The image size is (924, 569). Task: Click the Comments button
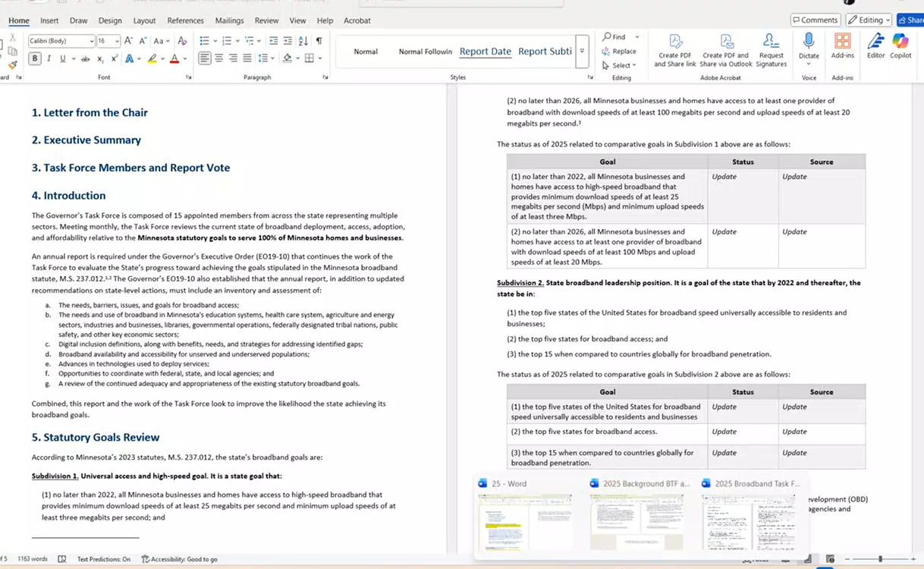(x=815, y=20)
